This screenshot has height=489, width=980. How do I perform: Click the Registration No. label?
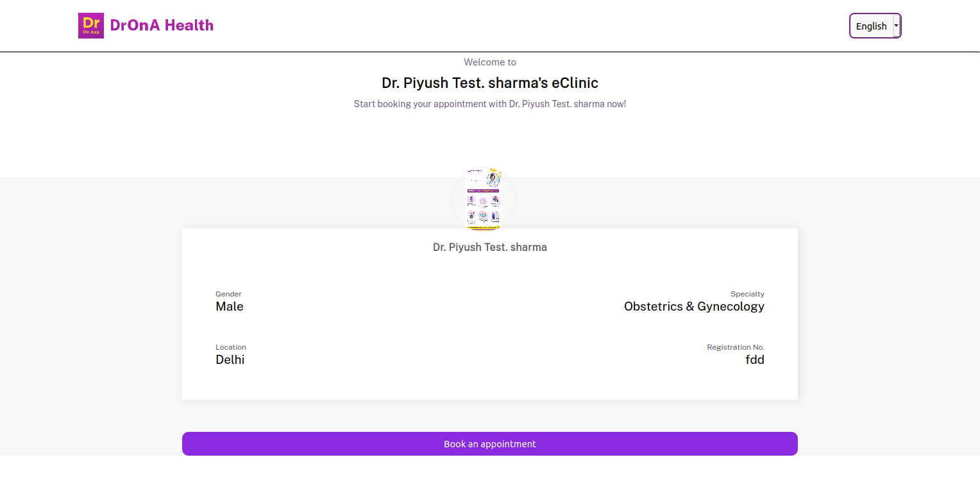735,347
